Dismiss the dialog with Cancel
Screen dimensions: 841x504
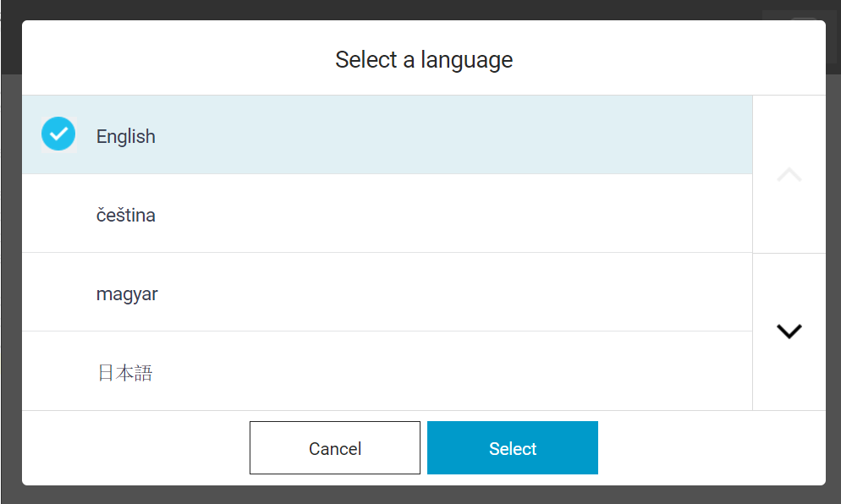pos(335,447)
